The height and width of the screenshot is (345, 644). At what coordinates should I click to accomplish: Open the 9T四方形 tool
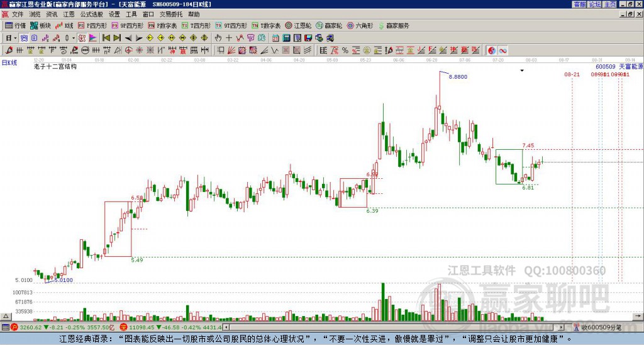[231, 25]
